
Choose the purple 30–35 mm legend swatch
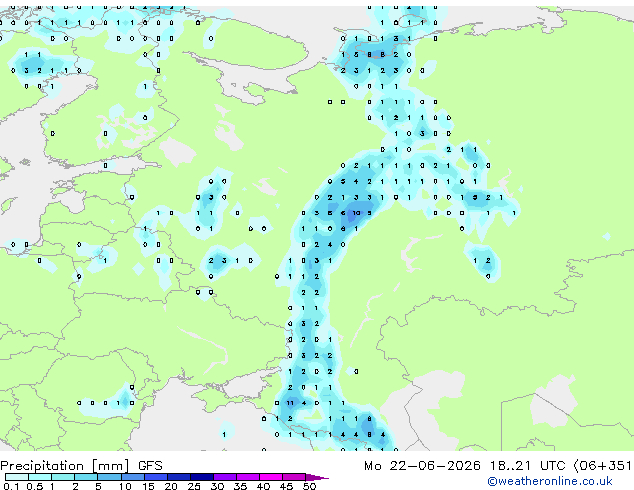[x=224, y=477]
